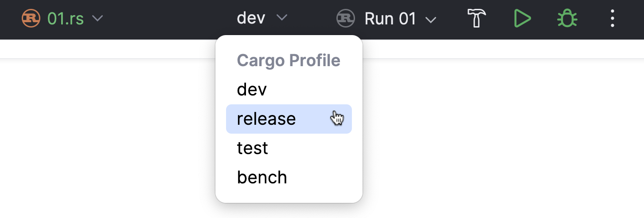Click empty space below bench inside the popup
644x218 pixels.
[289, 196]
